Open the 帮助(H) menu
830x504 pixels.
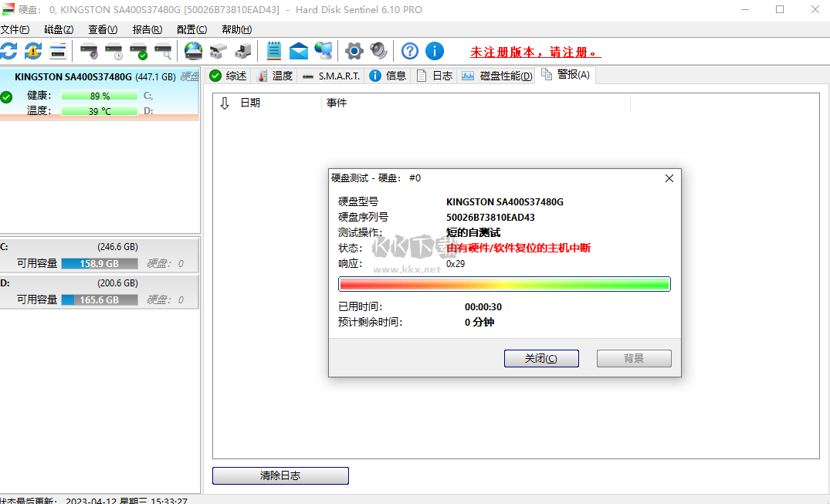click(x=236, y=29)
